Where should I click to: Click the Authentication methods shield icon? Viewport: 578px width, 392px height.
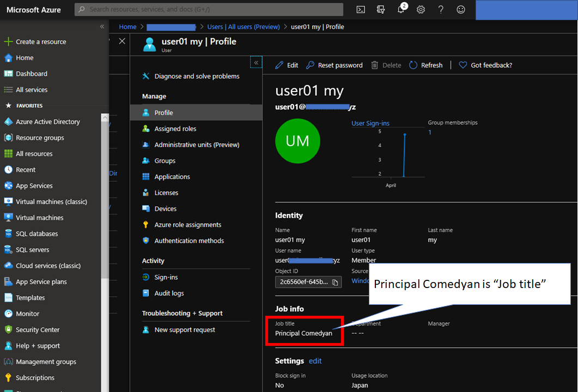[146, 241]
